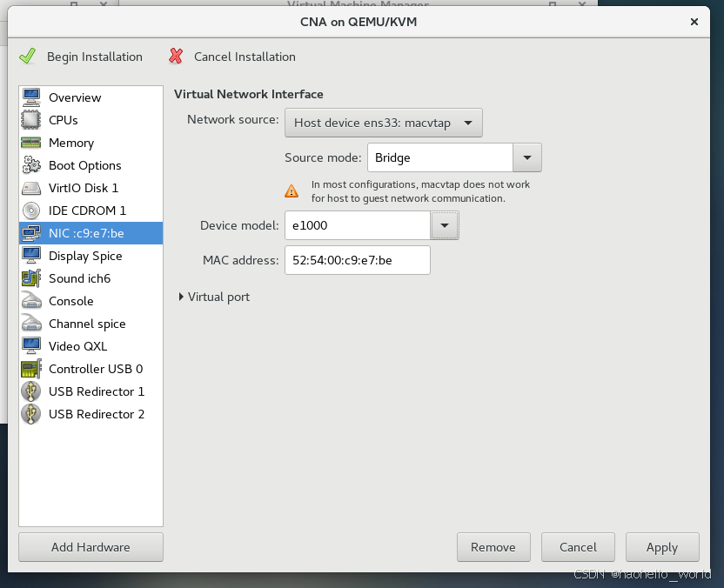Click the green checkmark Begin Installation icon
This screenshot has height=588, width=724.
tap(28, 57)
